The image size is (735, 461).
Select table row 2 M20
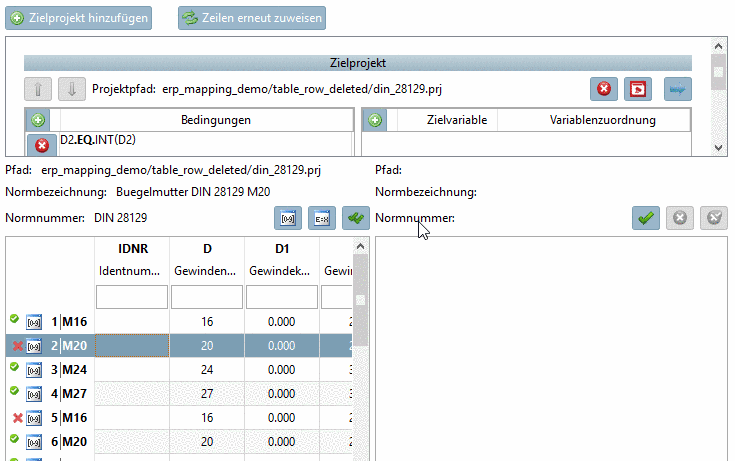tap(180, 346)
